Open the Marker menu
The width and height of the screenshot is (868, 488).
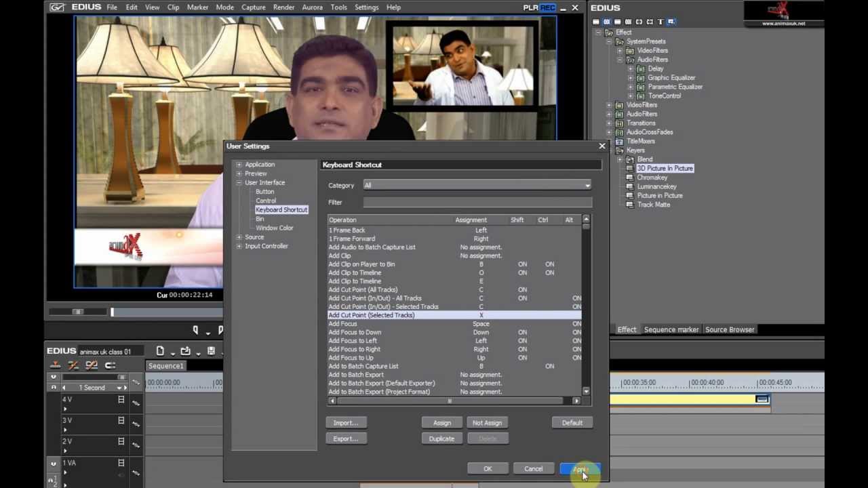coord(197,7)
